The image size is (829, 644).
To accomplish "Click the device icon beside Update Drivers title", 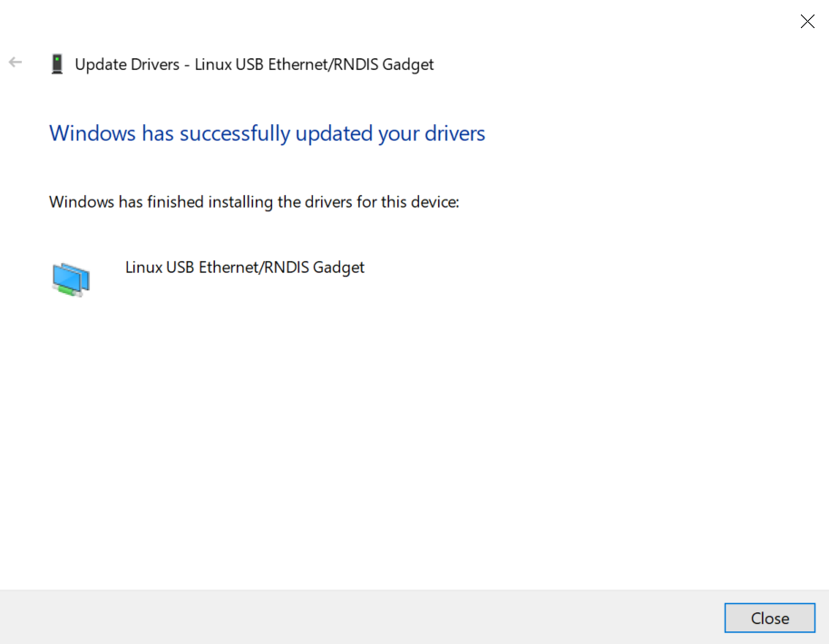I will tap(57, 64).
